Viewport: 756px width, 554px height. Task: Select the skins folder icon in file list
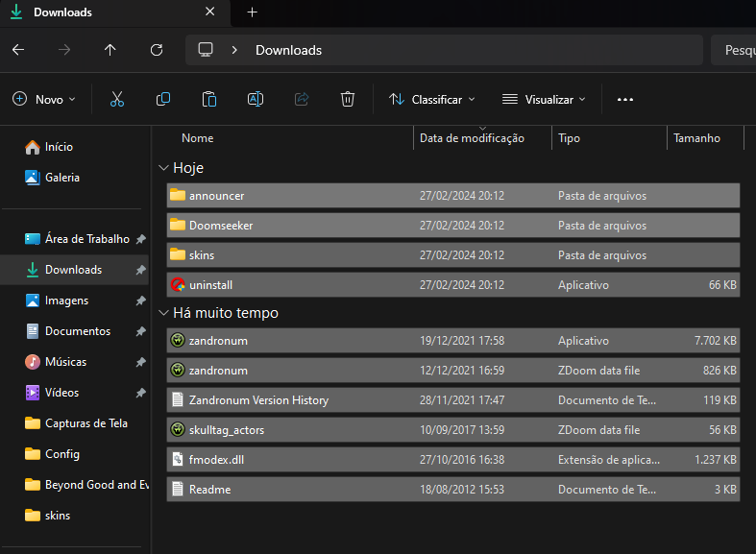[178, 254]
